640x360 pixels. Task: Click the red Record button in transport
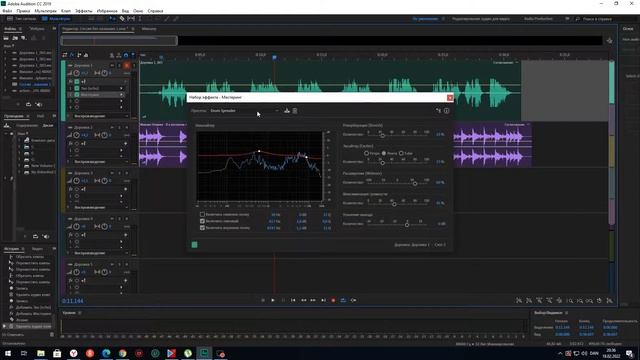[x=333, y=300]
